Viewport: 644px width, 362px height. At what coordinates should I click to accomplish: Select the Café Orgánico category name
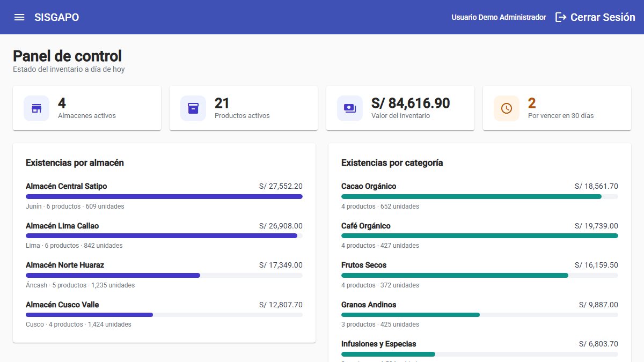(x=366, y=226)
